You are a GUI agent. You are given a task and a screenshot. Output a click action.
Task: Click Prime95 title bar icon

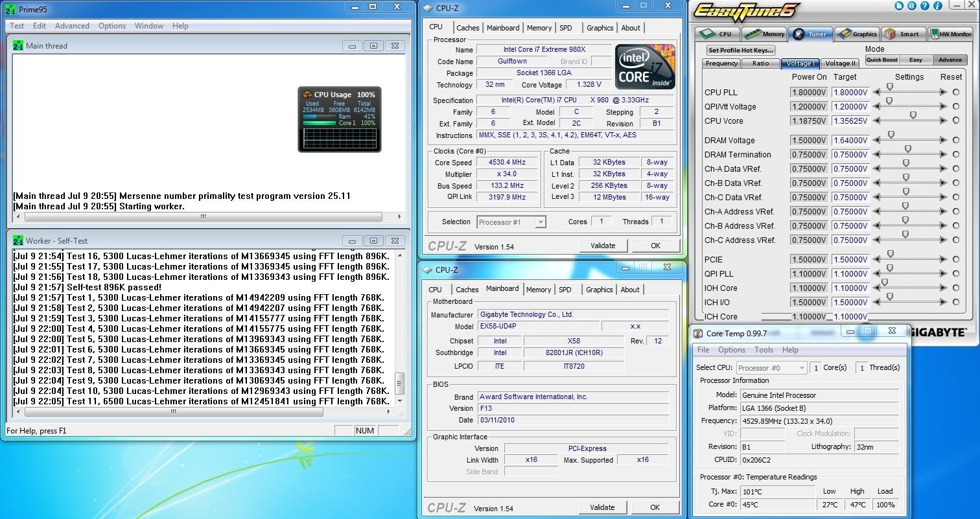10,9
